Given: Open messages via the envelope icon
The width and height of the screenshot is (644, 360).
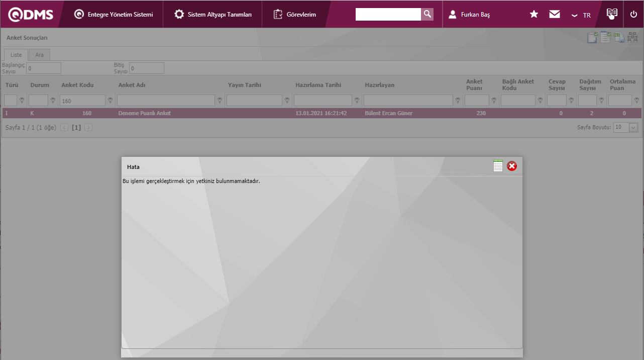Looking at the screenshot, I should 555,15.
